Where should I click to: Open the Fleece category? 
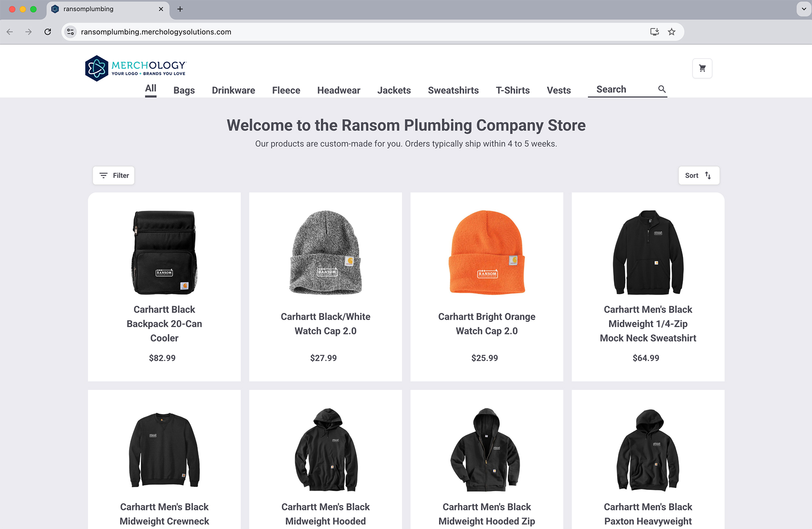pyautogui.click(x=286, y=90)
